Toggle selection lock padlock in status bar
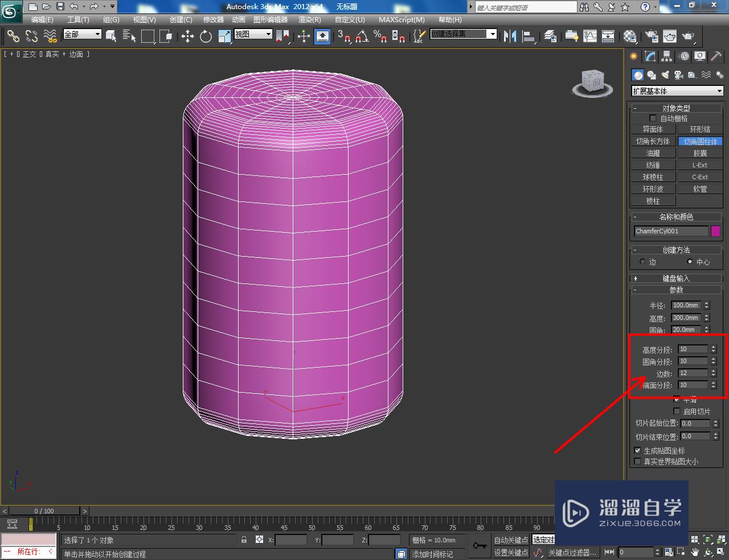 click(244, 540)
